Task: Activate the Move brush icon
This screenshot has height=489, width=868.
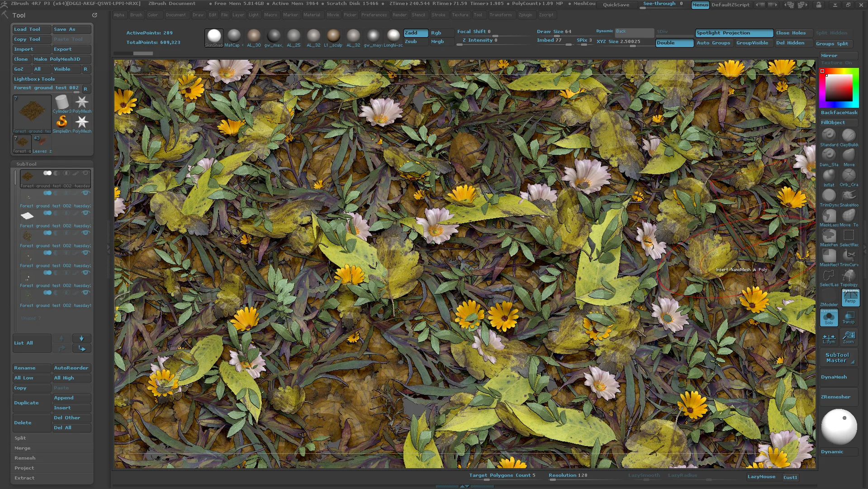Action: click(x=849, y=154)
